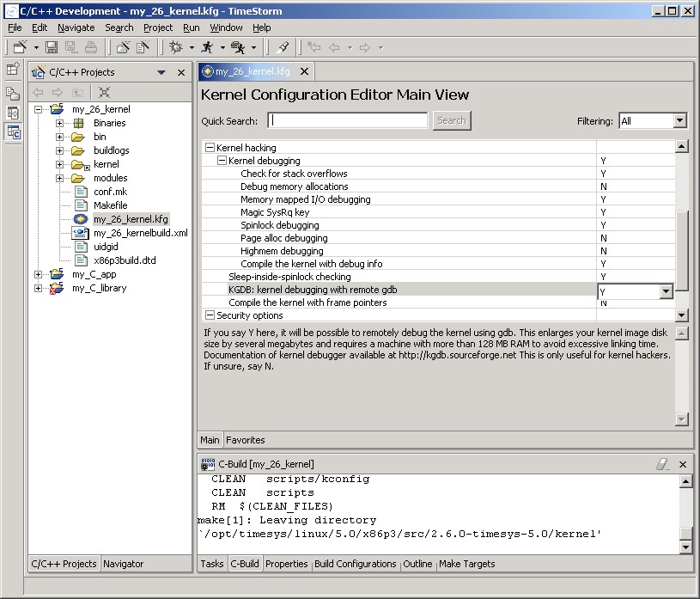
Task: Open the Debug icon dropdown arrow
Action: click(192, 47)
